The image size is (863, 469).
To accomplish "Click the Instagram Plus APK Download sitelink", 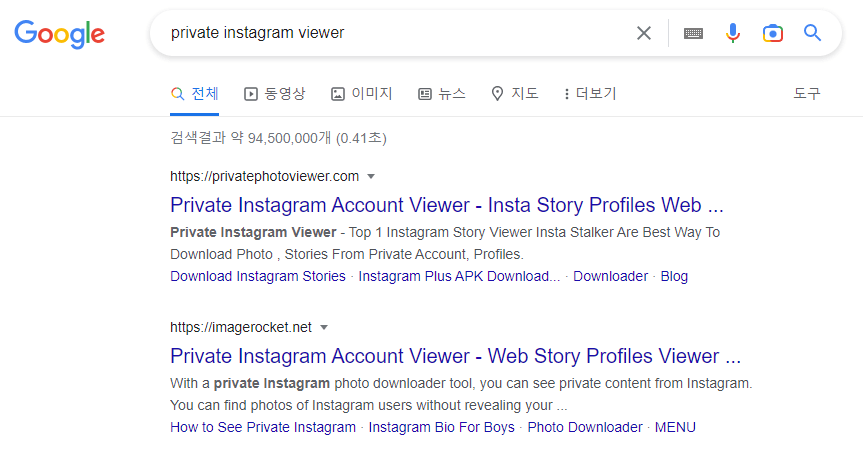I will pos(459,276).
